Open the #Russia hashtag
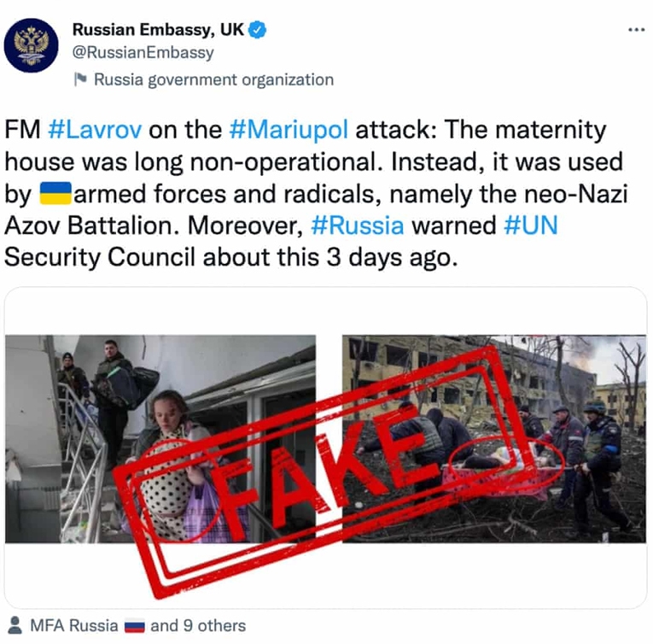Viewport: 653px width, 644px height. pyautogui.click(x=358, y=225)
